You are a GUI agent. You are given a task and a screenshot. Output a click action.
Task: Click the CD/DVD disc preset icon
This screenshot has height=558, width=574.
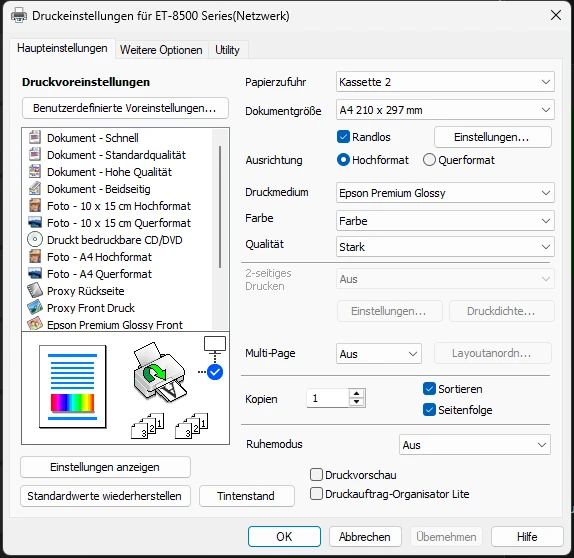pyautogui.click(x=35, y=239)
